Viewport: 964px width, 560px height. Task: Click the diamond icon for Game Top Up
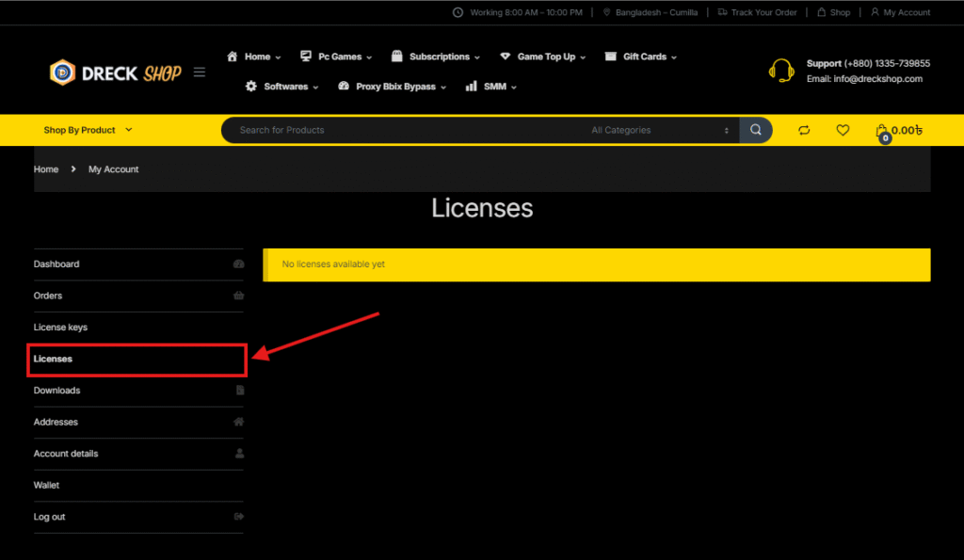pos(505,56)
